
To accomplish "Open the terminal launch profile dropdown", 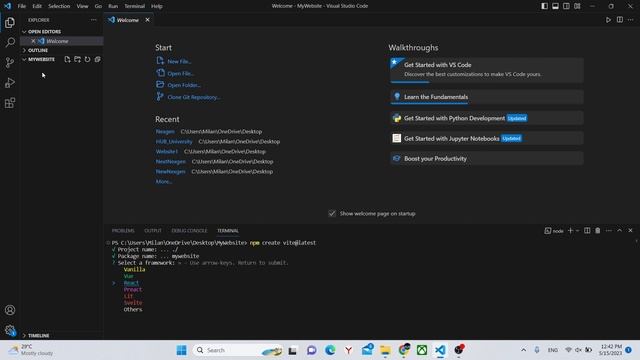I will [577, 231].
